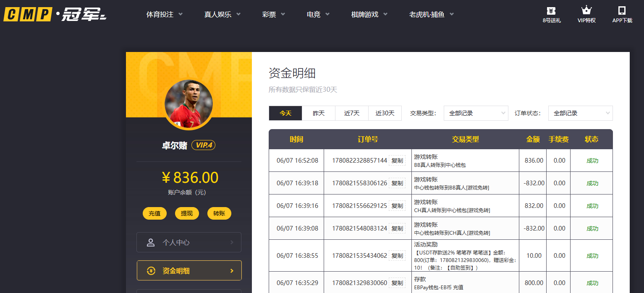Click timestamp 06/07 16:35:29

(x=297, y=283)
